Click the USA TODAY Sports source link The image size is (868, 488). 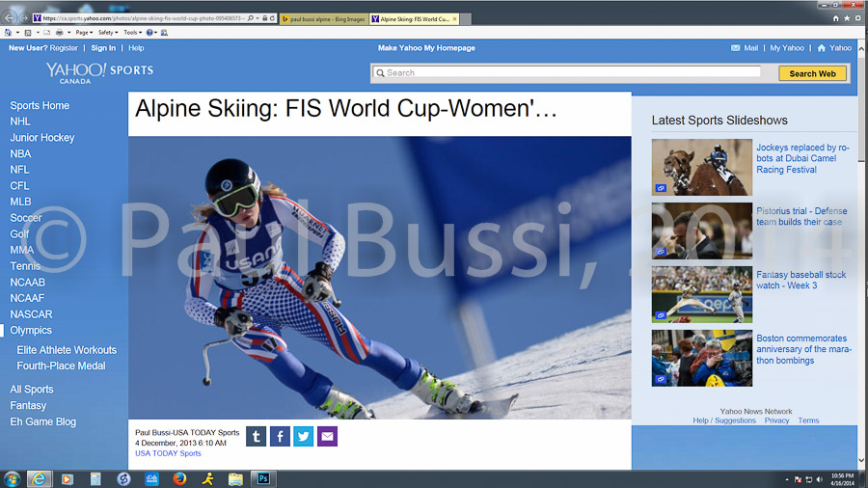coord(168,453)
